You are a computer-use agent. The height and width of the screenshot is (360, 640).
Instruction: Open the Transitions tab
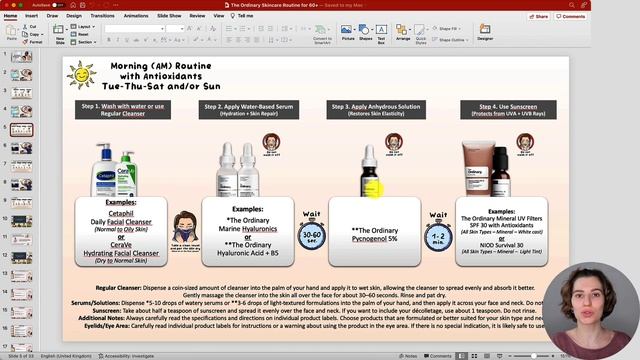(x=102, y=16)
